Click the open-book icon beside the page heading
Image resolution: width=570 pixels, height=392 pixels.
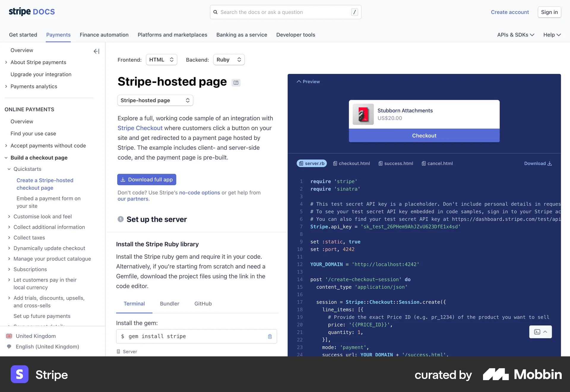236,83
